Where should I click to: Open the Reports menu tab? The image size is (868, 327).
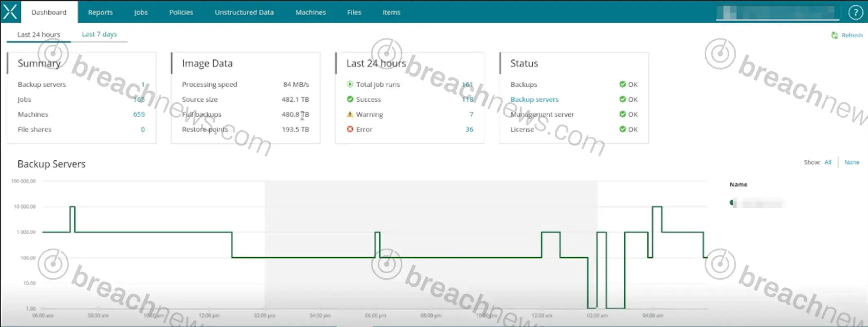pyautogui.click(x=100, y=12)
